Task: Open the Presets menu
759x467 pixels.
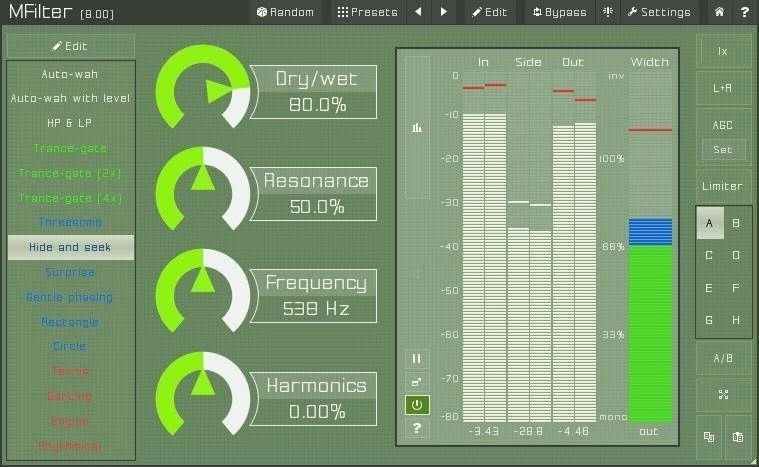Action: 367,12
